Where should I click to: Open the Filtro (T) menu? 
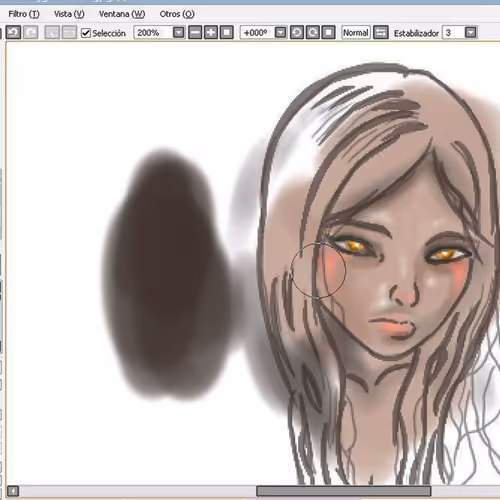pyautogui.click(x=24, y=14)
